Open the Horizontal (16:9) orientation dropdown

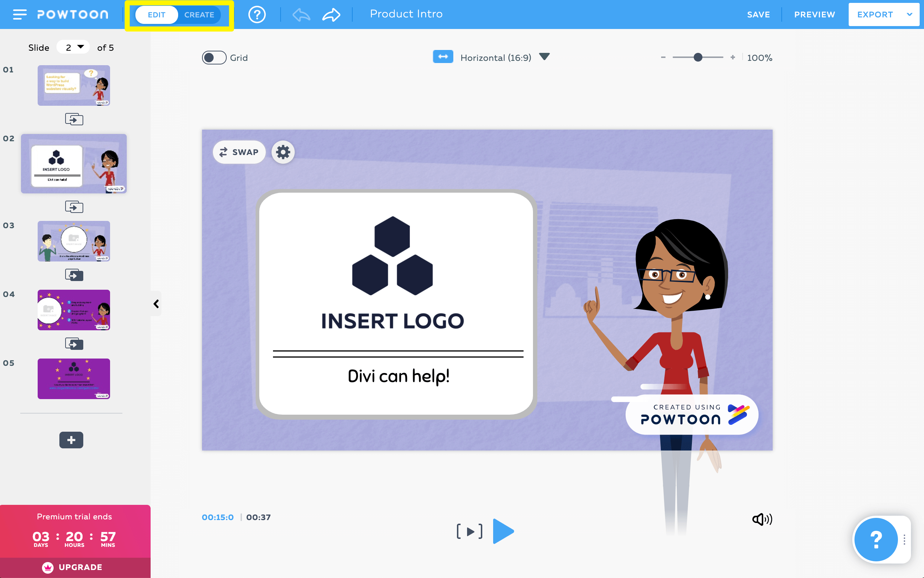[544, 57]
